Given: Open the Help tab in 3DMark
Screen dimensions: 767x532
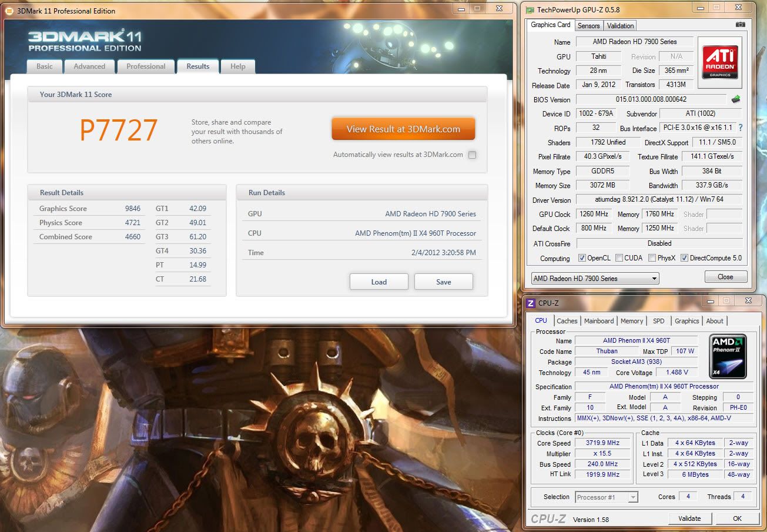Looking at the screenshot, I should coord(238,66).
